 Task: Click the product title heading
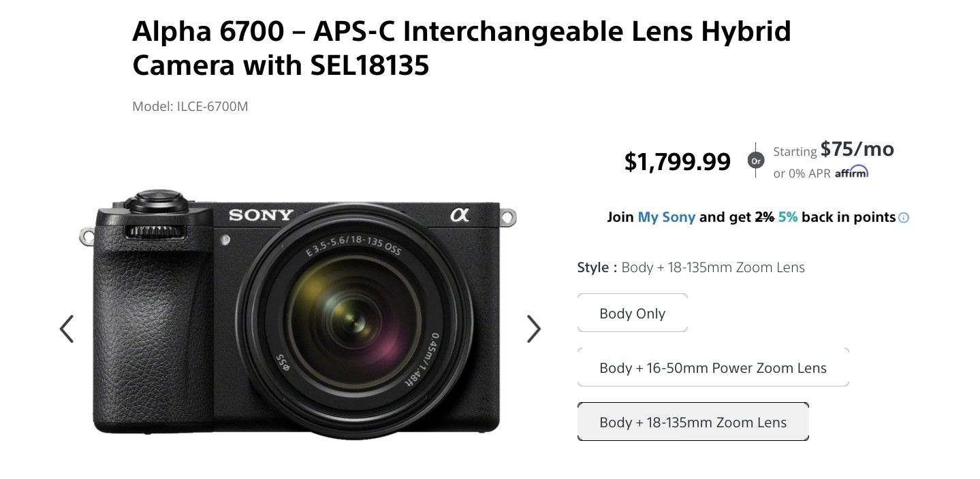pyautogui.click(x=461, y=48)
